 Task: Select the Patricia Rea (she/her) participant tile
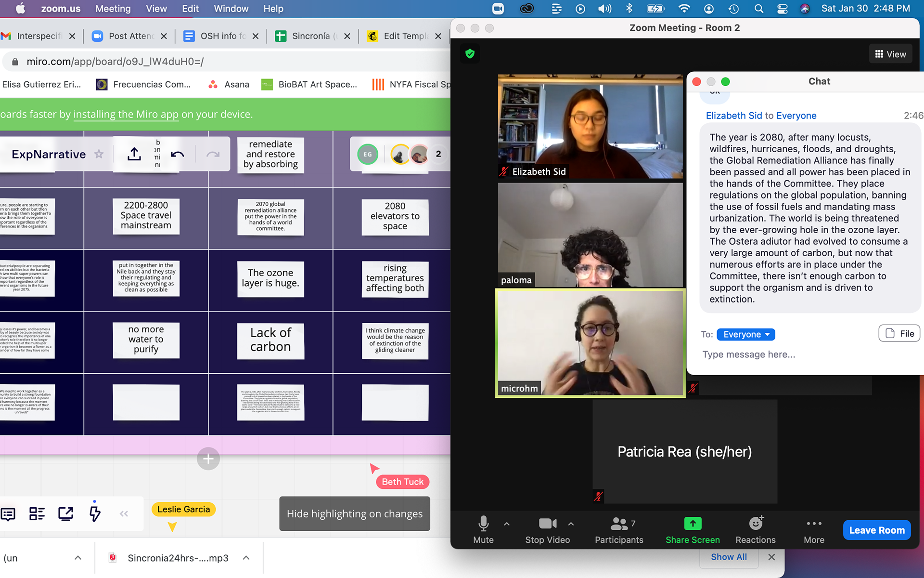(684, 452)
